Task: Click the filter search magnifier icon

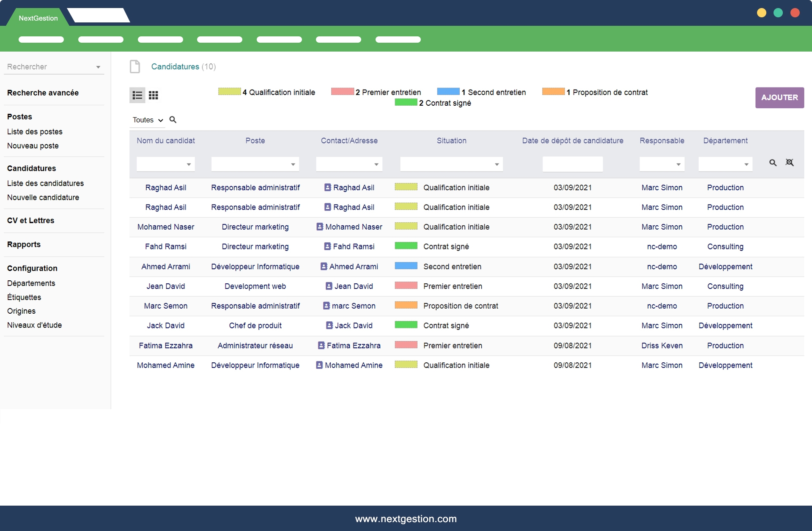Action: [773, 163]
